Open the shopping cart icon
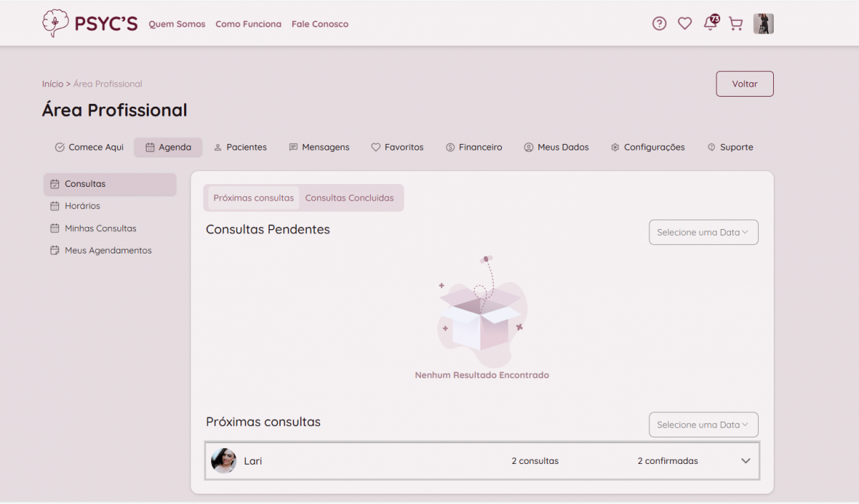 point(735,24)
